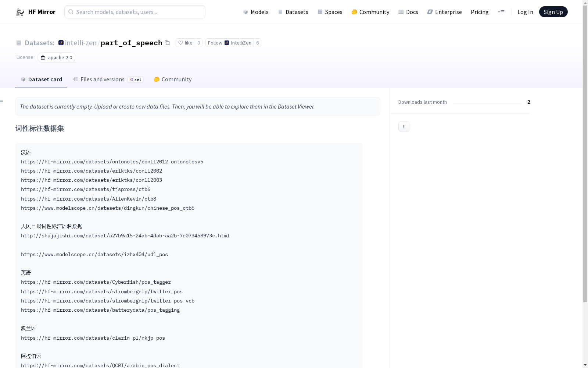Follow the IntelliZen organization
Image resolution: width=588 pixels, height=368 pixels.
coord(230,43)
